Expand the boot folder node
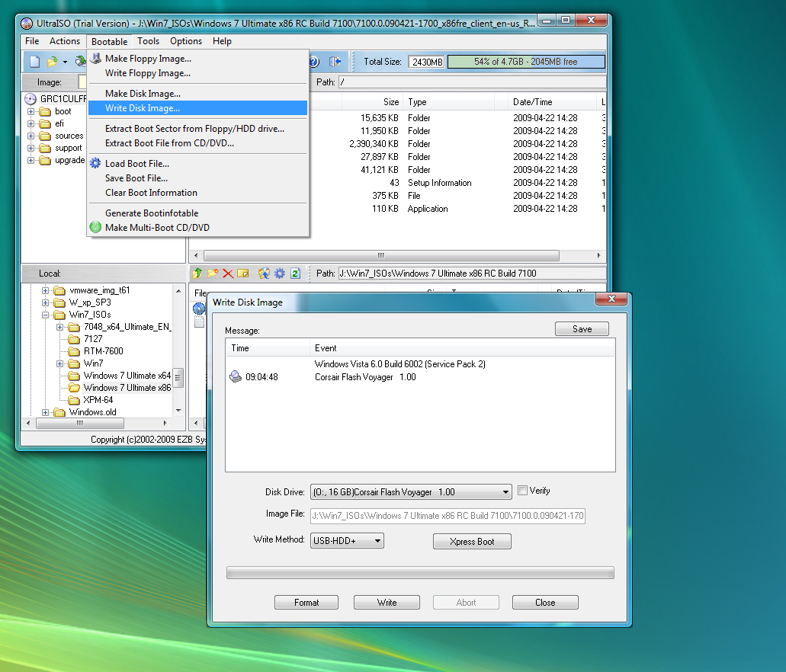 click(x=30, y=111)
